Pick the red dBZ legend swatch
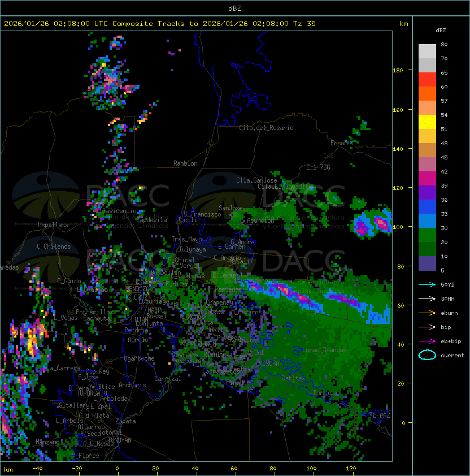The image size is (470, 476). coord(427,80)
